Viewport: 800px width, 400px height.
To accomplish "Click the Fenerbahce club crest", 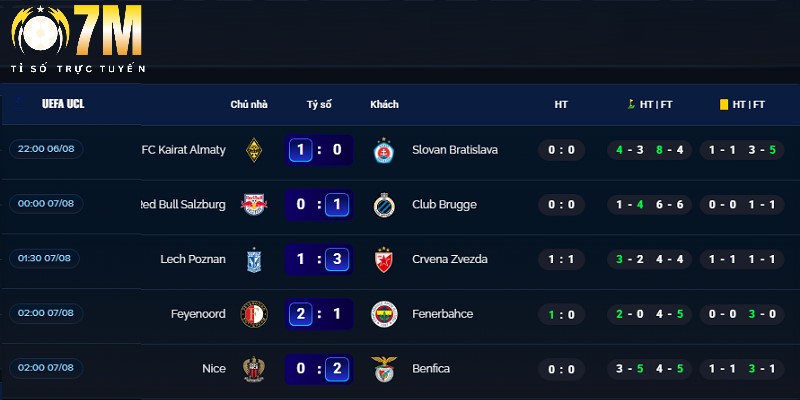I will 383,314.
